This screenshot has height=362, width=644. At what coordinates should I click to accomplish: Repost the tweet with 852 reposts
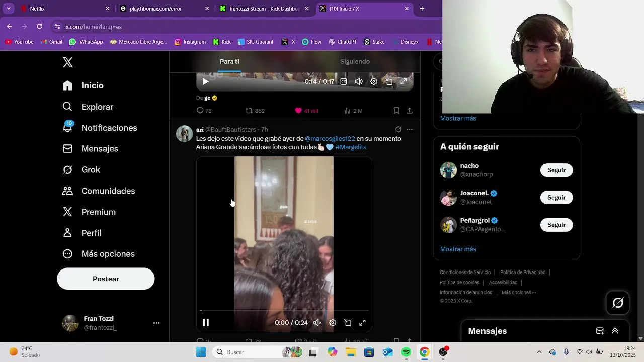coord(255,111)
